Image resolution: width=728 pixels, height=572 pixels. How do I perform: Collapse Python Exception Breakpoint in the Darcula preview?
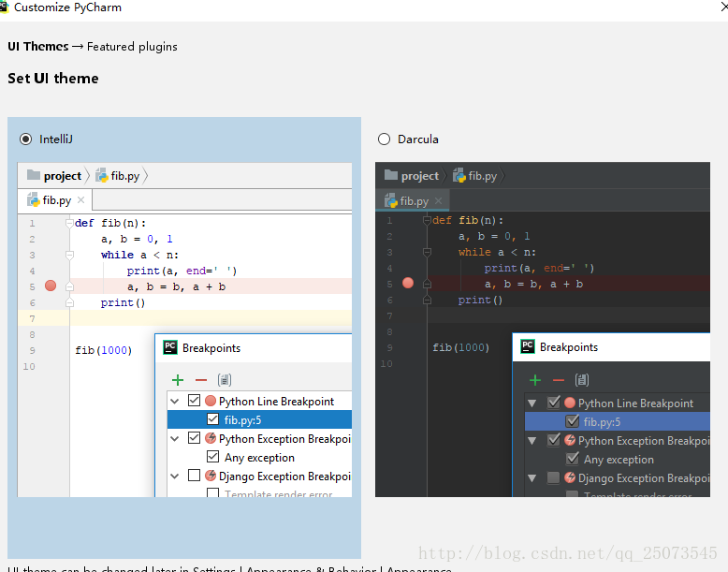532,441
